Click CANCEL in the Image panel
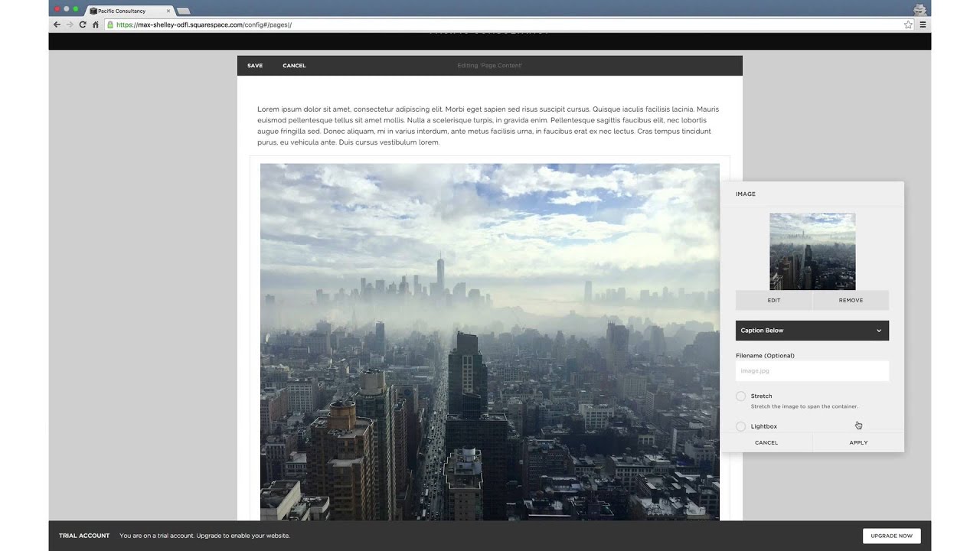This screenshot has height=551, width=980. pyautogui.click(x=766, y=442)
